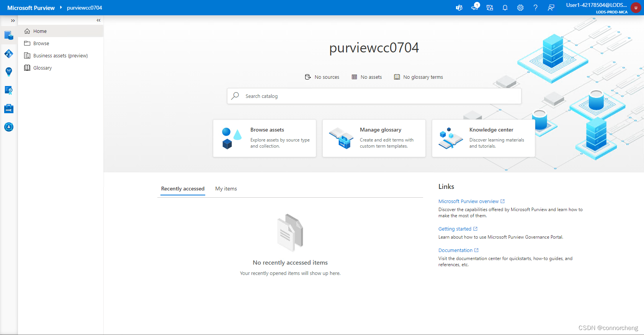The width and height of the screenshot is (644, 335).
Task: Open the Insights lightbulb icon in left rail
Action: pos(9,72)
